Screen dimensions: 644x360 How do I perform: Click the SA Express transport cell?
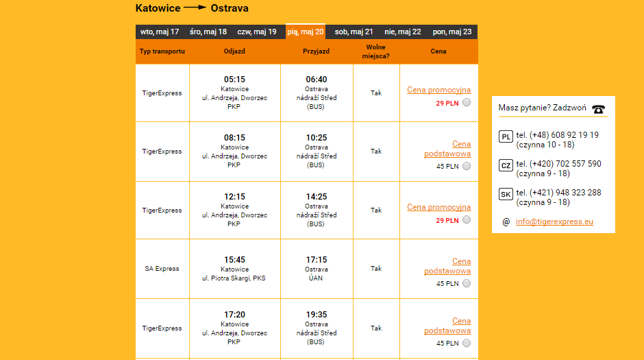tap(162, 269)
